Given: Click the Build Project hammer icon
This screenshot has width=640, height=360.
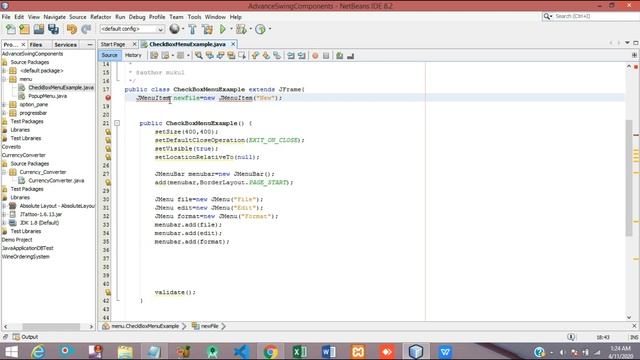Looking at the screenshot, I should [x=192, y=29].
